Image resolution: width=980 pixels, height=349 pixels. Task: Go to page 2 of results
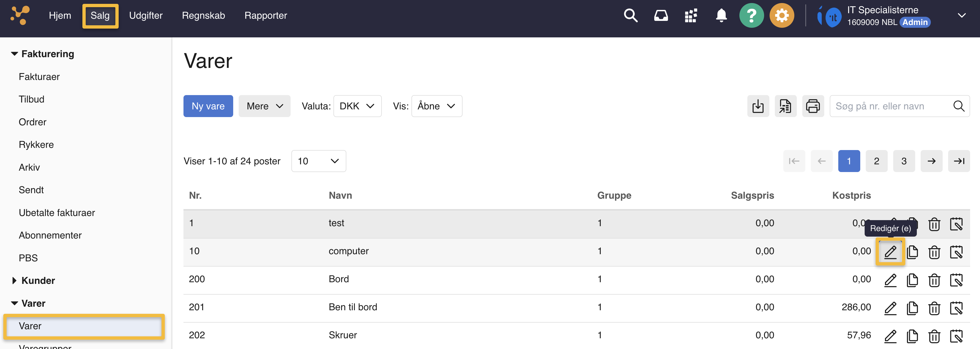coord(876,161)
